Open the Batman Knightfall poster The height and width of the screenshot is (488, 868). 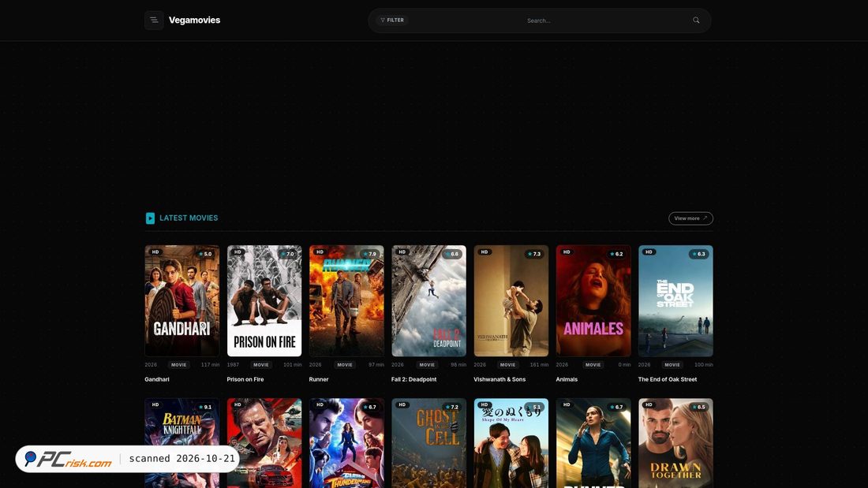(x=182, y=443)
